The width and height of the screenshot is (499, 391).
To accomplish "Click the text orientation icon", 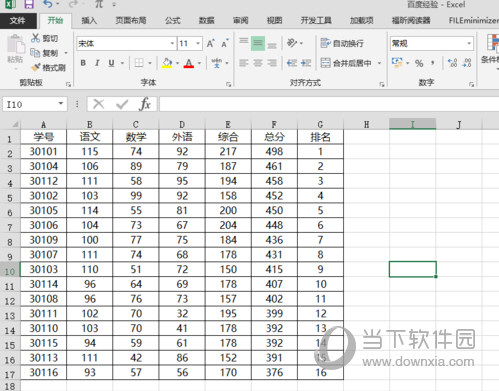I will tap(292, 43).
